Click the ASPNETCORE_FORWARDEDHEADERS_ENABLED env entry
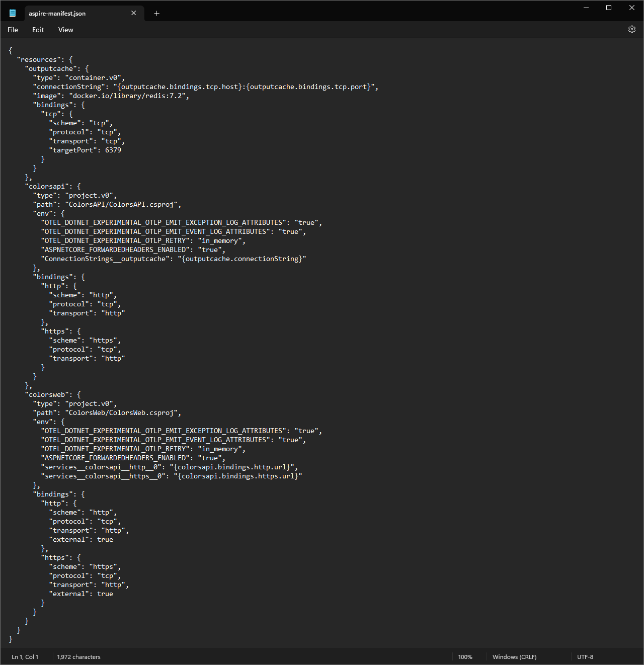Viewport: 644px width, 665px height. (116, 250)
